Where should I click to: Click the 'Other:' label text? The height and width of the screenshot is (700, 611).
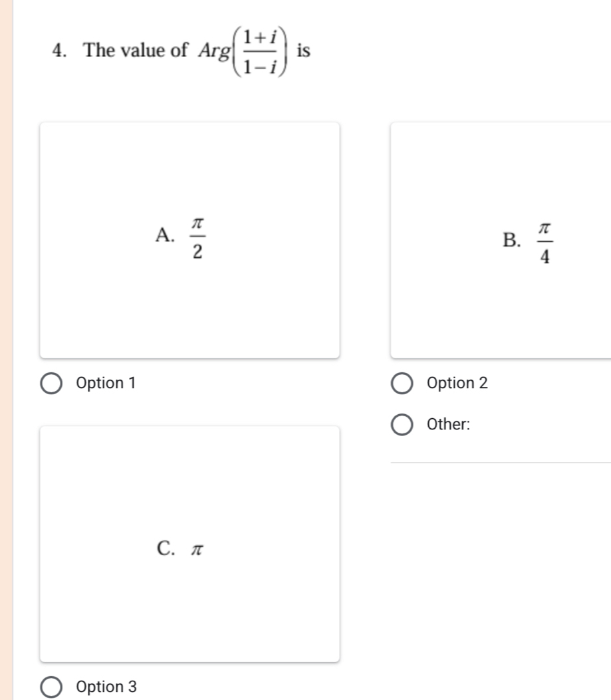click(449, 424)
